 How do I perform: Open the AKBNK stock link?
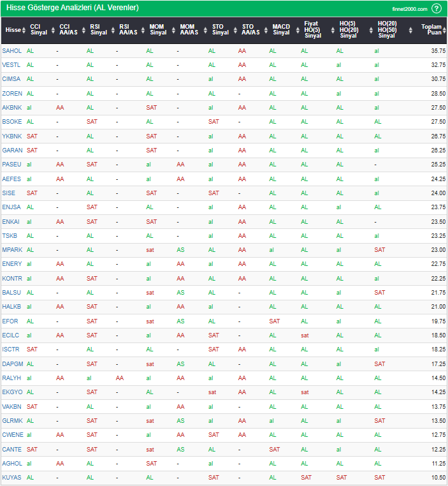point(11,108)
